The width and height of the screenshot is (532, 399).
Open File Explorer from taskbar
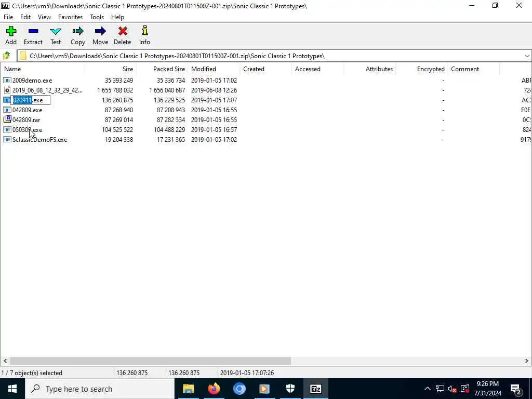188,389
